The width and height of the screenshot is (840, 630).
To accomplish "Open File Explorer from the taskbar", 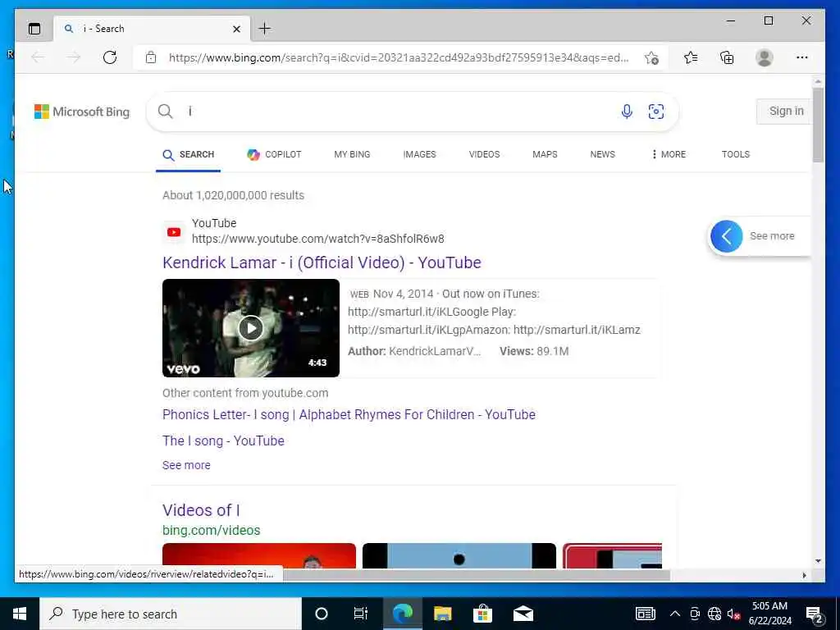I will pos(442,614).
